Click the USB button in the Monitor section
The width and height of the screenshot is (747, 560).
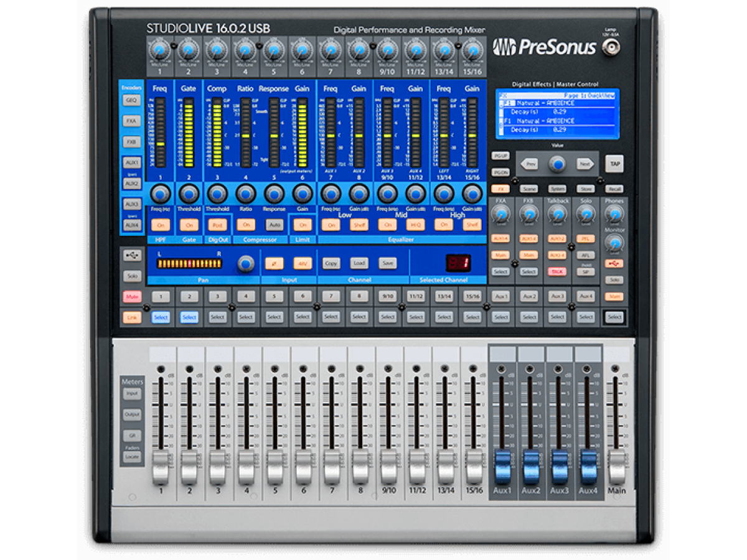[615, 264]
